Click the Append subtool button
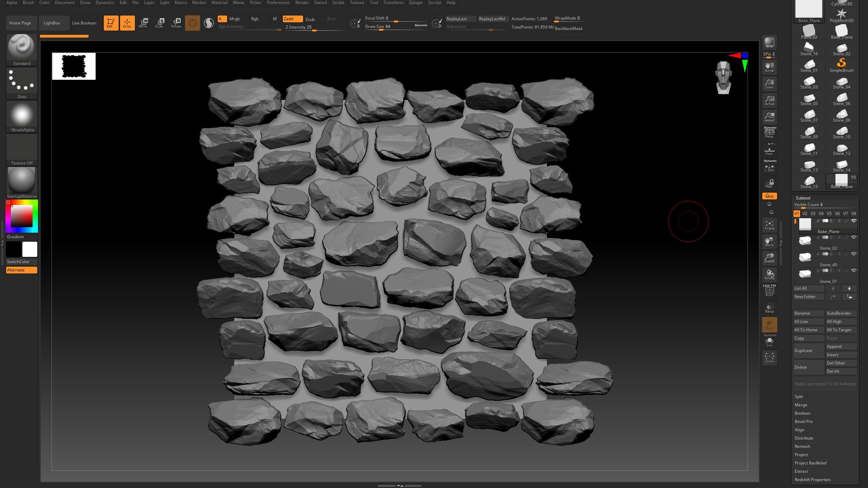The height and width of the screenshot is (488, 868). (841, 346)
